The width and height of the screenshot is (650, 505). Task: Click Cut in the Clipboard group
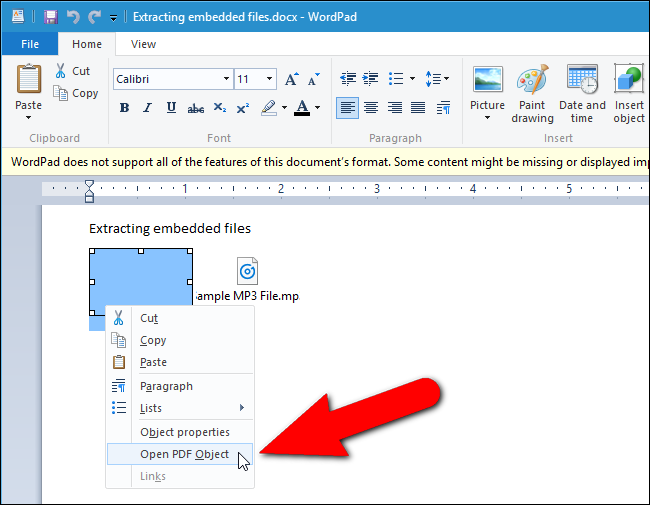coord(73,71)
